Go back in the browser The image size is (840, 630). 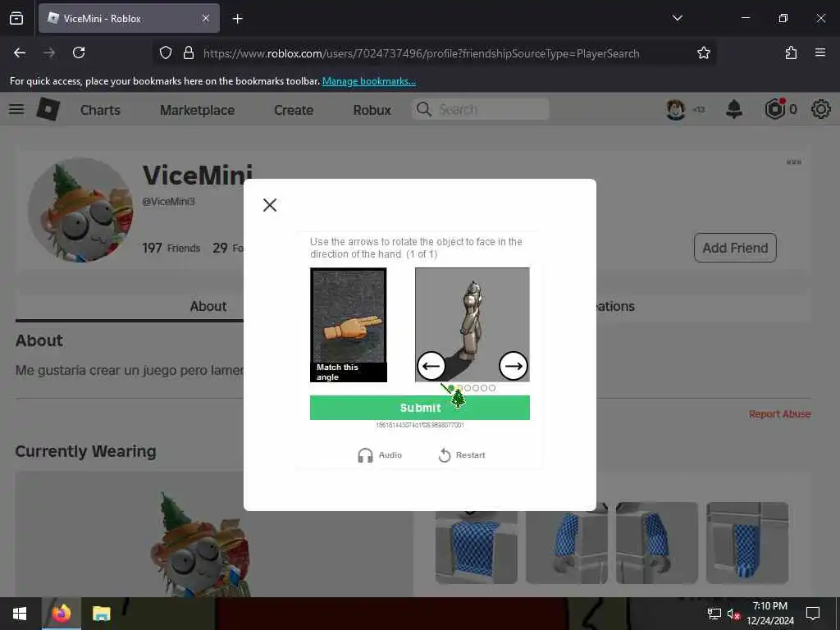coord(20,52)
